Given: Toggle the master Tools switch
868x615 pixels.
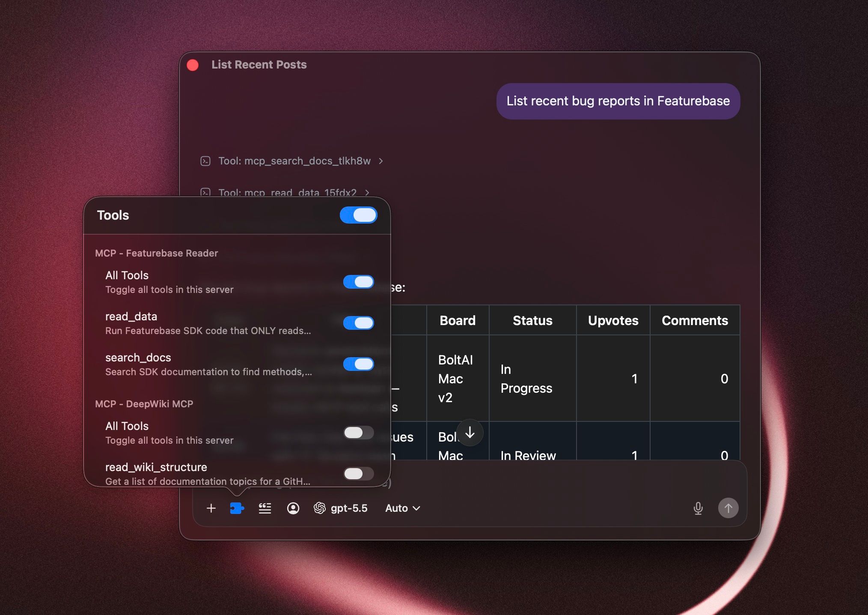Looking at the screenshot, I should point(359,215).
